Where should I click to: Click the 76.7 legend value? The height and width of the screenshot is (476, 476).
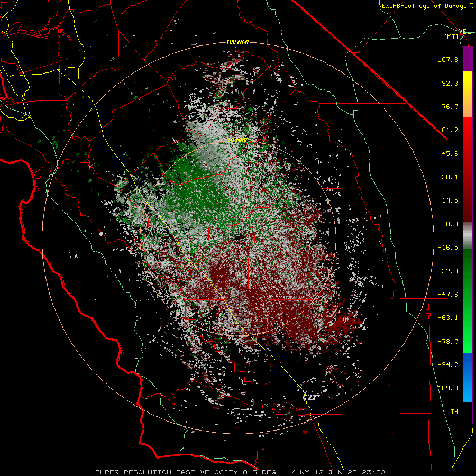(x=450, y=106)
